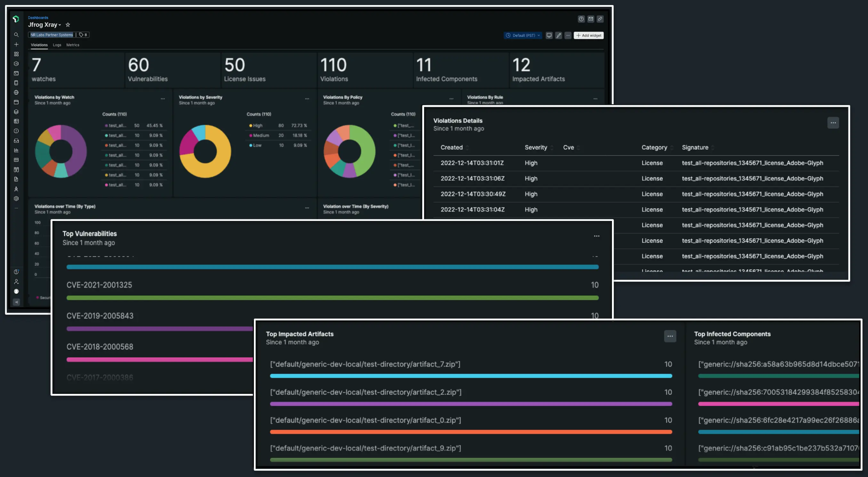Sort the table by the Created column header
The height and width of the screenshot is (477, 868).
pos(452,147)
